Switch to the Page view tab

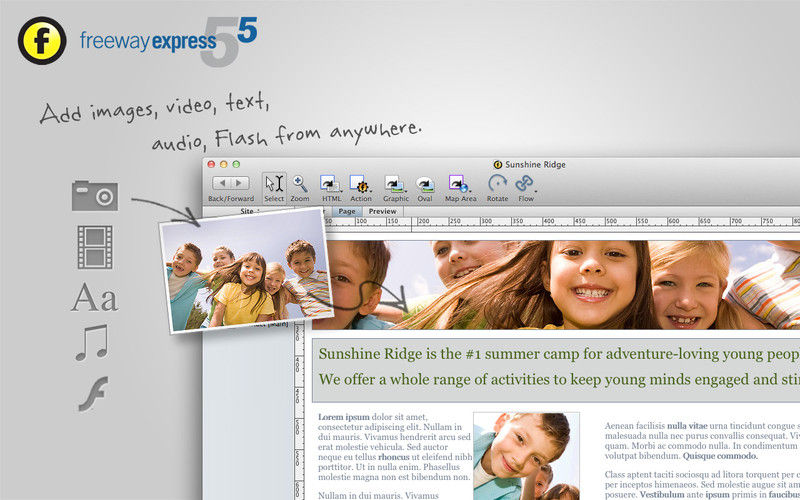[x=346, y=211]
